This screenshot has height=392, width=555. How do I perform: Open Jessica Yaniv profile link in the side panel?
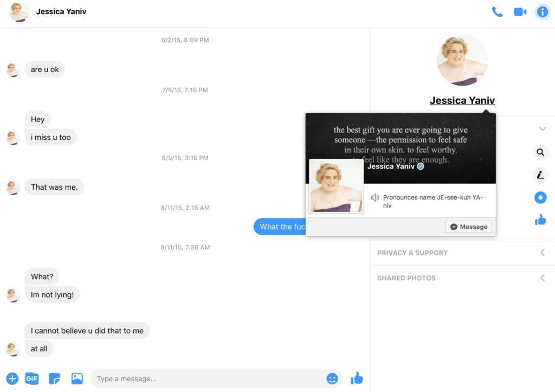[462, 100]
